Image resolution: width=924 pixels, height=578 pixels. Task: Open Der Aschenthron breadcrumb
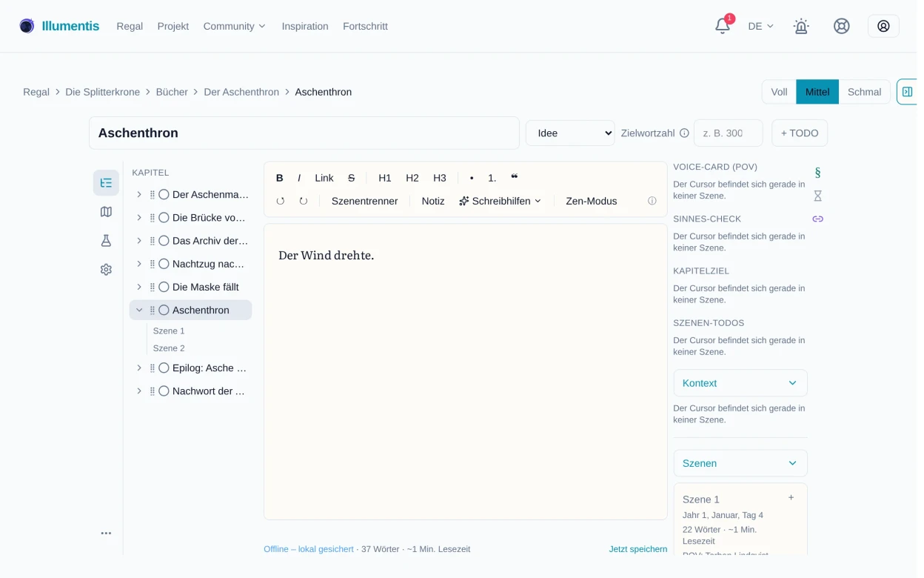[x=241, y=92]
